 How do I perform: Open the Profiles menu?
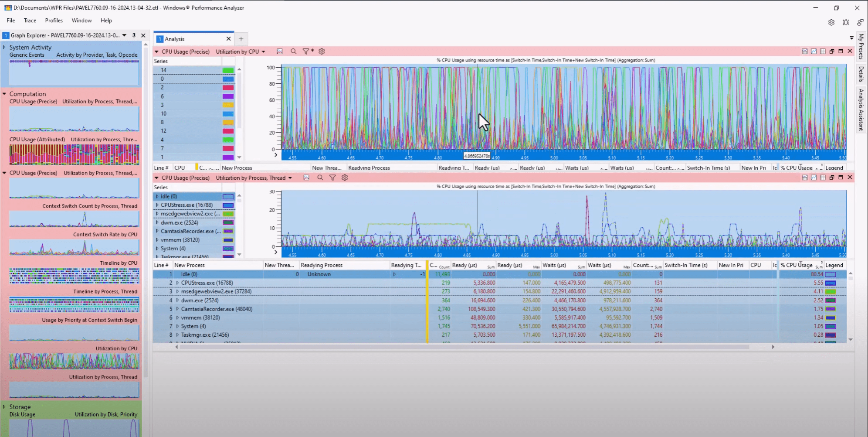point(54,20)
